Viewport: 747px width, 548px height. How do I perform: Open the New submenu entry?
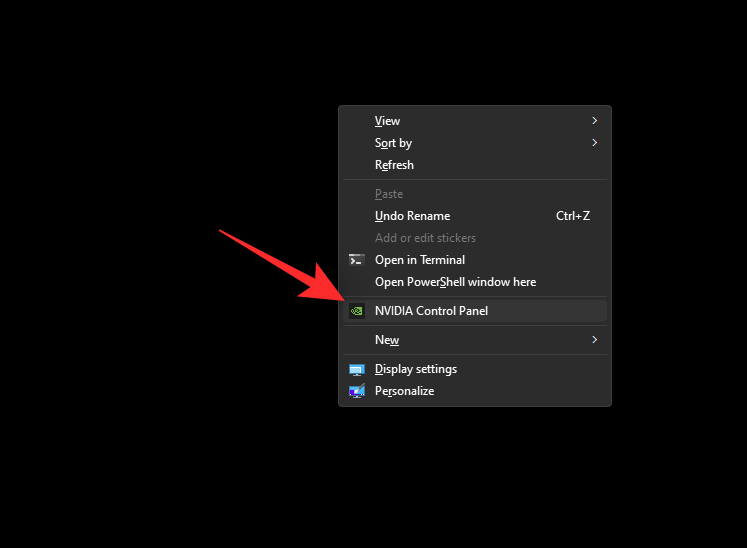tap(474, 340)
